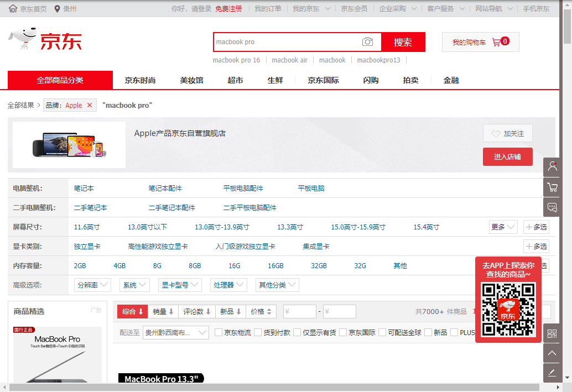Enable 多选 for 显卡类别 row
The height and width of the screenshot is (392, 572).
[536, 247]
